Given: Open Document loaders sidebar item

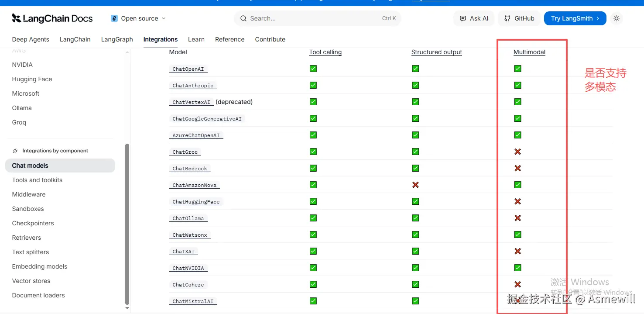Looking at the screenshot, I should 38,295.
